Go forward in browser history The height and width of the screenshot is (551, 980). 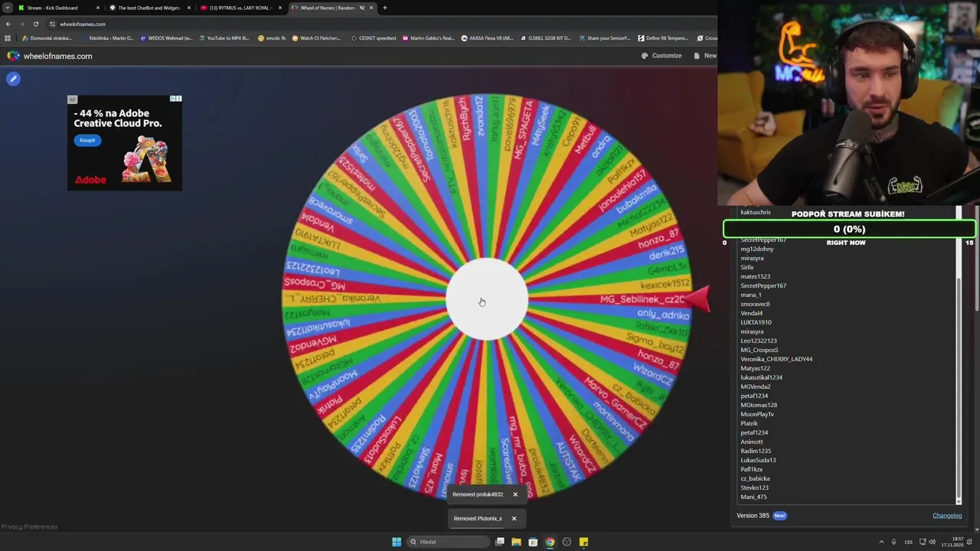pos(21,24)
